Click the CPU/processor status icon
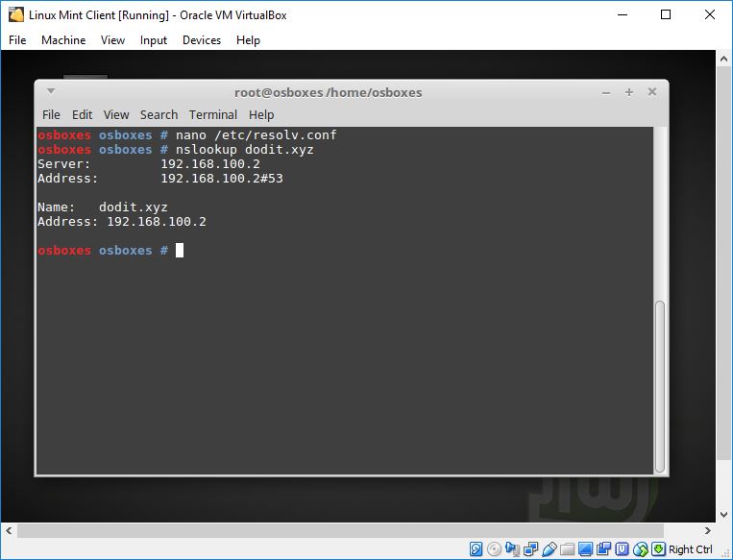Viewport: 733px width, 560px height. pos(622,548)
